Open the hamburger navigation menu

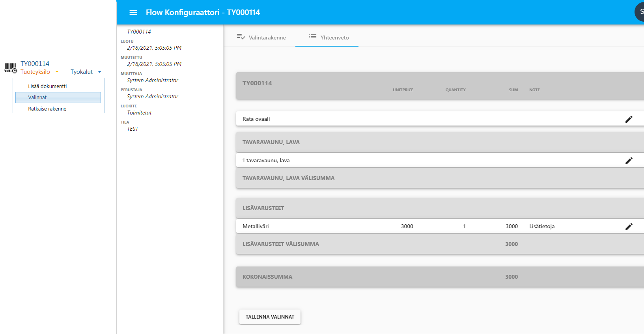133,13
